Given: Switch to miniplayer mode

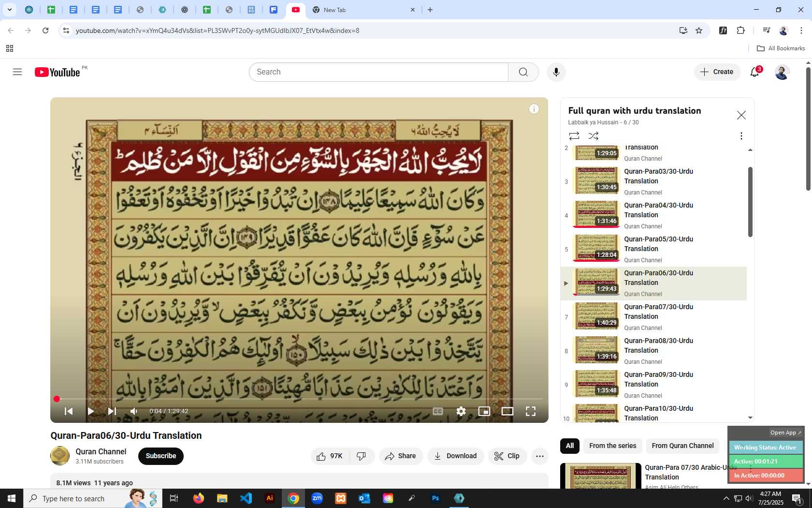Looking at the screenshot, I should click(x=484, y=411).
